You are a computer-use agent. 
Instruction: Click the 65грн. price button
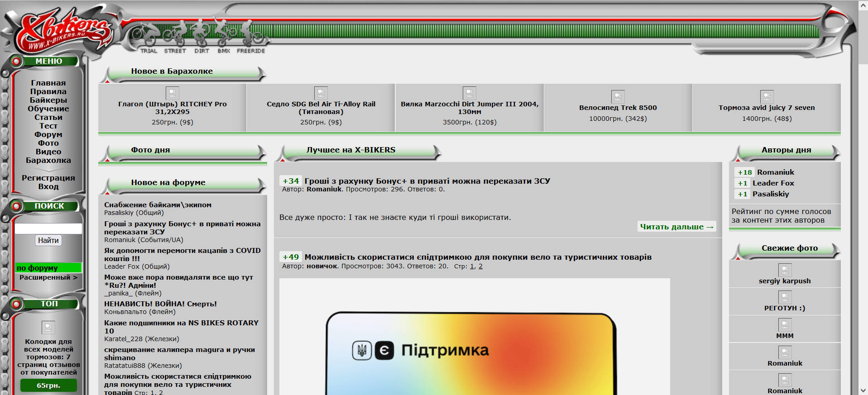[x=48, y=385]
